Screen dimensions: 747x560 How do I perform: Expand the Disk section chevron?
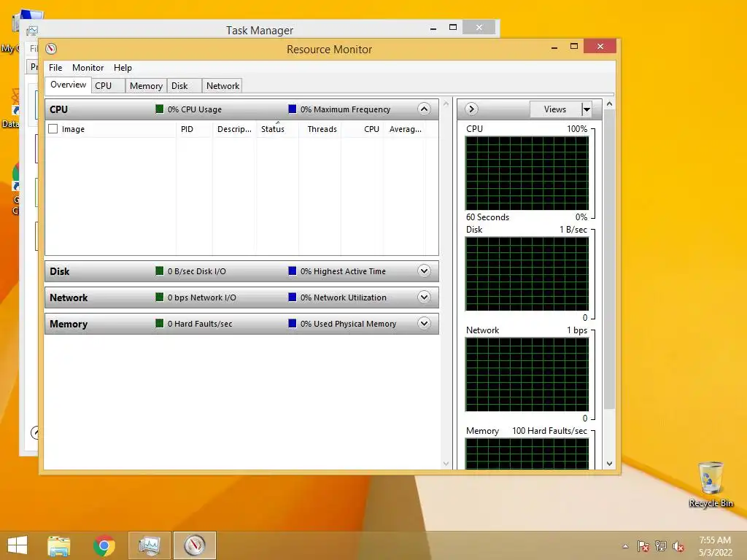424,271
